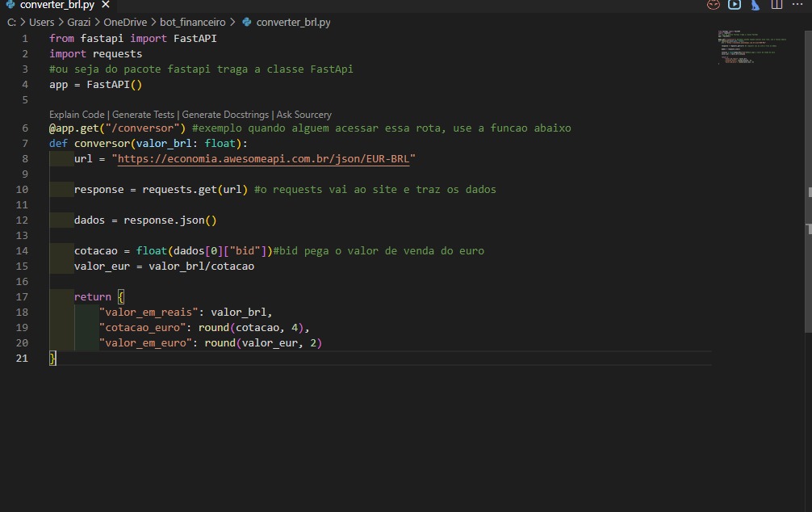Click the Python file icon in breadcrumb
Screen dimensions: 812x512
pos(247,23)
